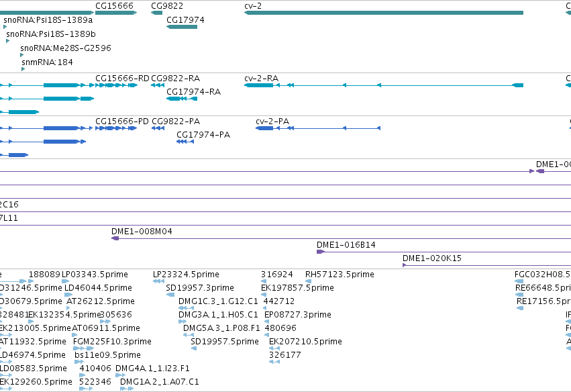Select the 326177 EST label
Viewport: 571px width, 392px height.
[x=285, y=355]
